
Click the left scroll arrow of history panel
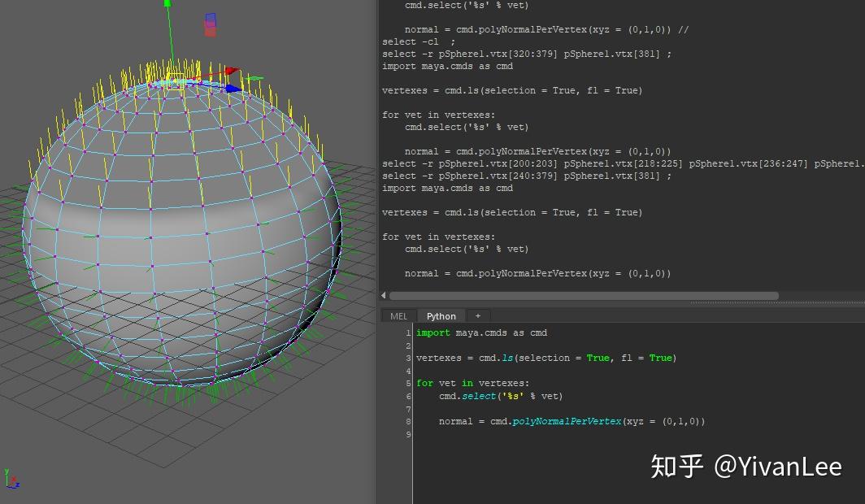pyautogui.click(x=383, y=296)
